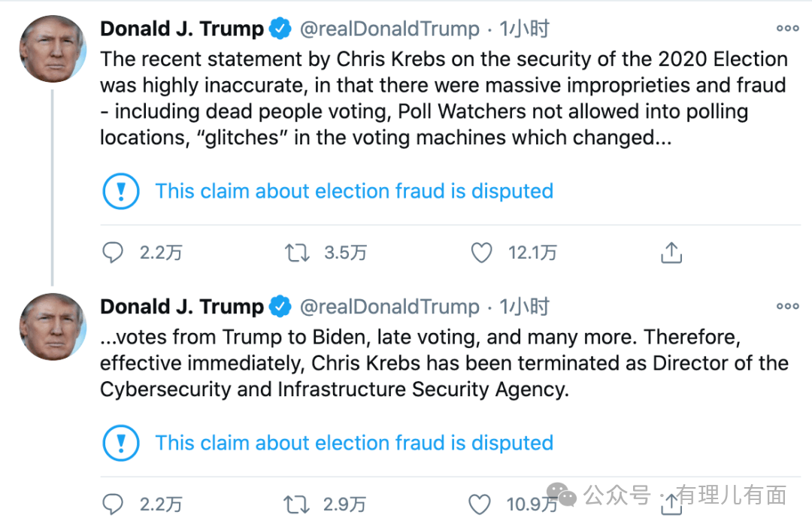The image size is (812, 527).
Task: Click the first disputed-claim exclamation icon
Action: tap(120, 191)
